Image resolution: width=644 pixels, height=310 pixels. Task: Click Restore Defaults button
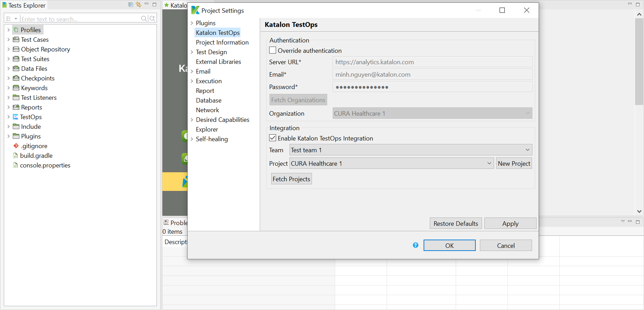(x=456, y=223)
